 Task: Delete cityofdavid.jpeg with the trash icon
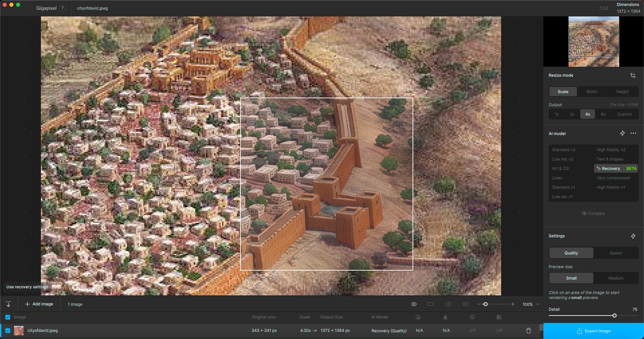[x=529, y=331]
